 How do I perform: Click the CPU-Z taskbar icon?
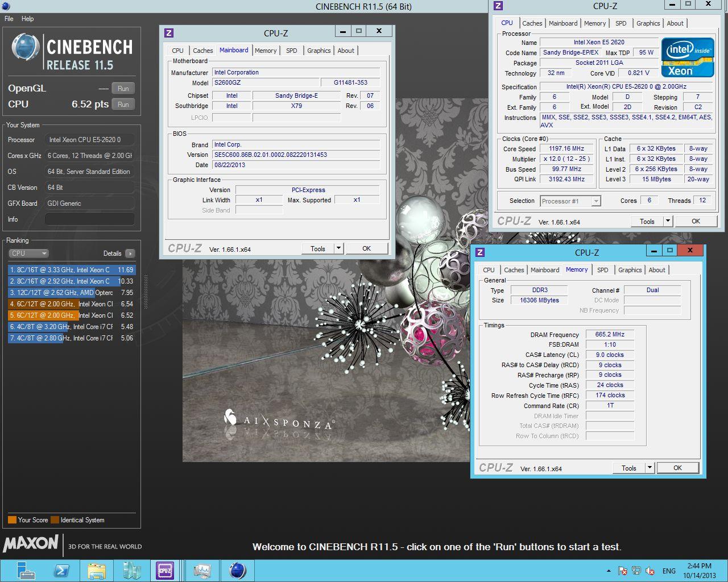166,570
